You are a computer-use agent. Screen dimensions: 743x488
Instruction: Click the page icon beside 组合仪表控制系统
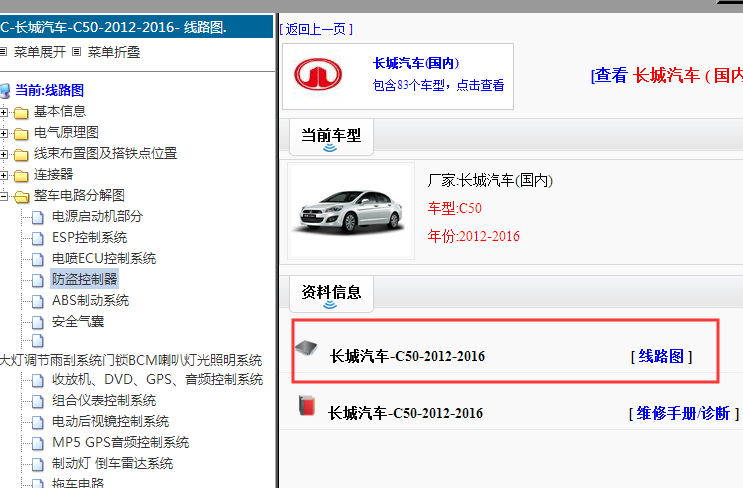(38, 401)
